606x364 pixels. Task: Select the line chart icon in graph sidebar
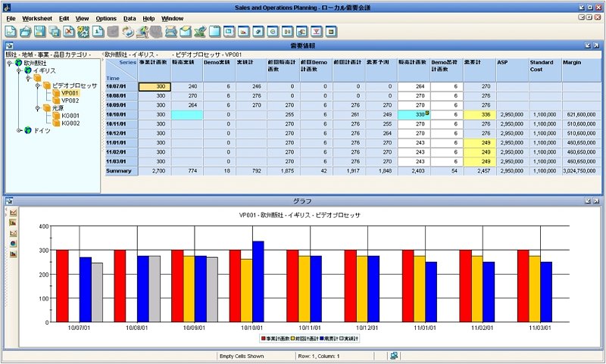[14, 213]
